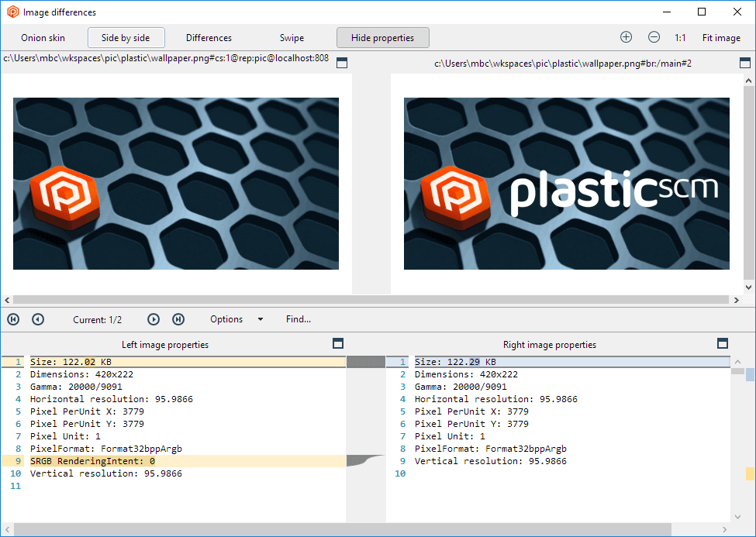Click 'Right image properties' header
Viewport: 756px width, 537px height.
(550, 345)
